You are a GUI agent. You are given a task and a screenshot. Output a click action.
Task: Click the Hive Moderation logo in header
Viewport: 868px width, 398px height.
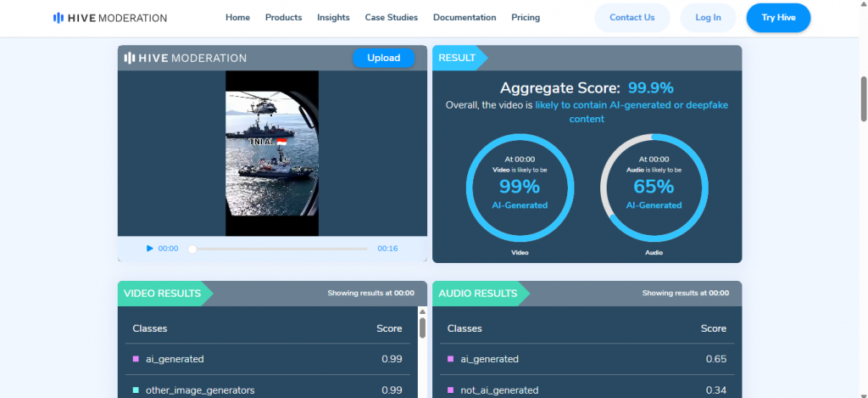109,18
